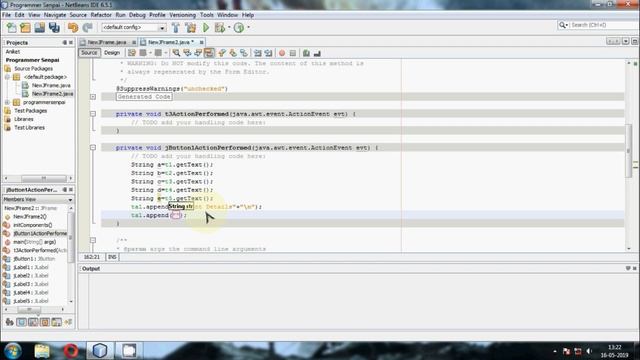Image resolution: width=640 pixels, height=360 pixels.
Task: Click the Toggle Bookmark editor icon
Action: 244,53
